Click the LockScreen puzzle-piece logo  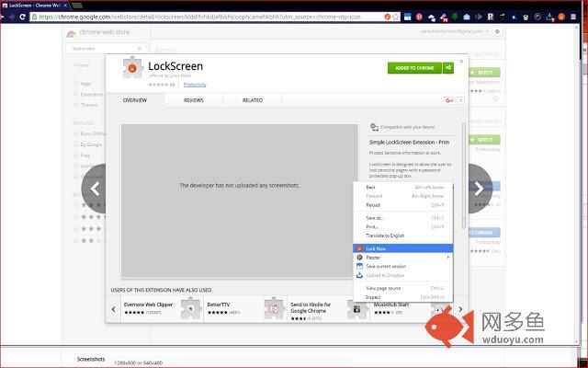click(x=131, y=68)
